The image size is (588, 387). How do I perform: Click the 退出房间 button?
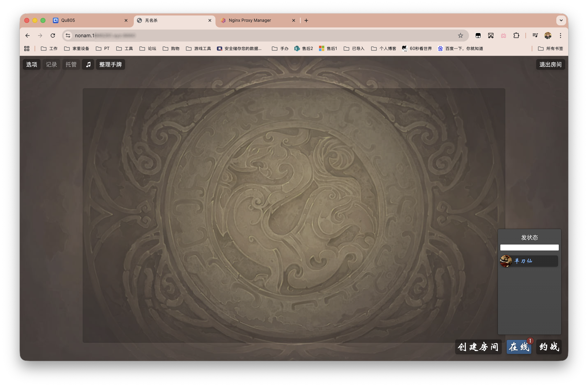click(x=550, y=64)
